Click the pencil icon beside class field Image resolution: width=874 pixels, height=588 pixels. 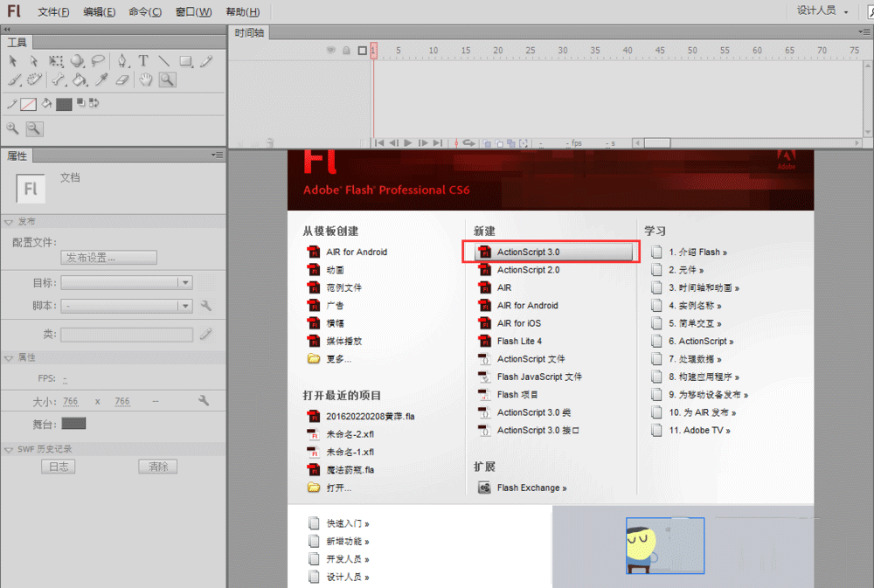pyautogui.click(x=205, y=334)
